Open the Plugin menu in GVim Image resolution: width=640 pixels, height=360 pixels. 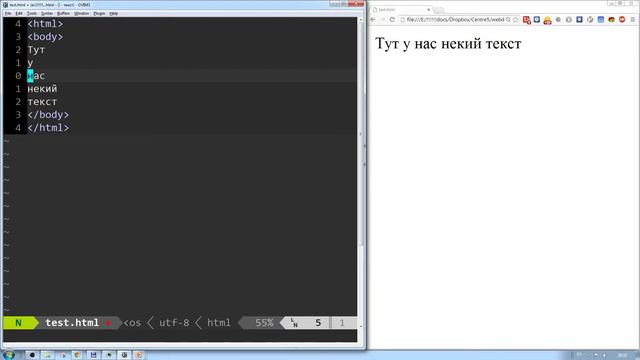[x=99, y=13]
